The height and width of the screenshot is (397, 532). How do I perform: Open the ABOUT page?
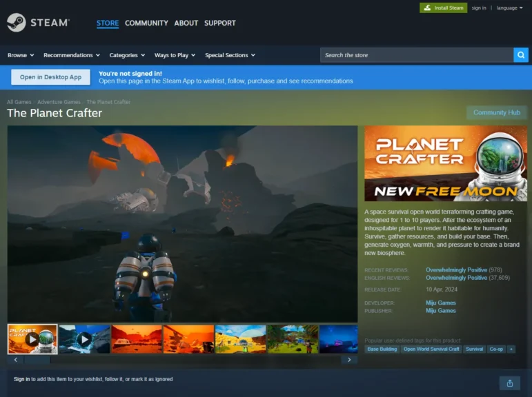pyautogui.click(x=186, y=23)
